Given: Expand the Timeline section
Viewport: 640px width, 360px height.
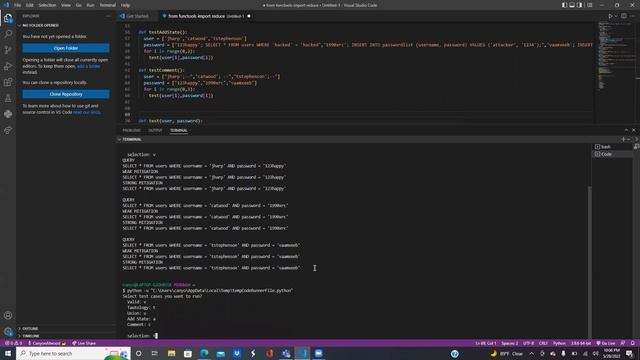Looking at the screenshot, I should point(31,336).
